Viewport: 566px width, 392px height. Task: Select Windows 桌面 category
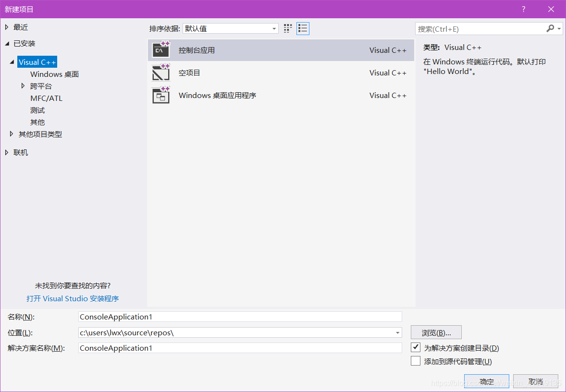(54, 74)
